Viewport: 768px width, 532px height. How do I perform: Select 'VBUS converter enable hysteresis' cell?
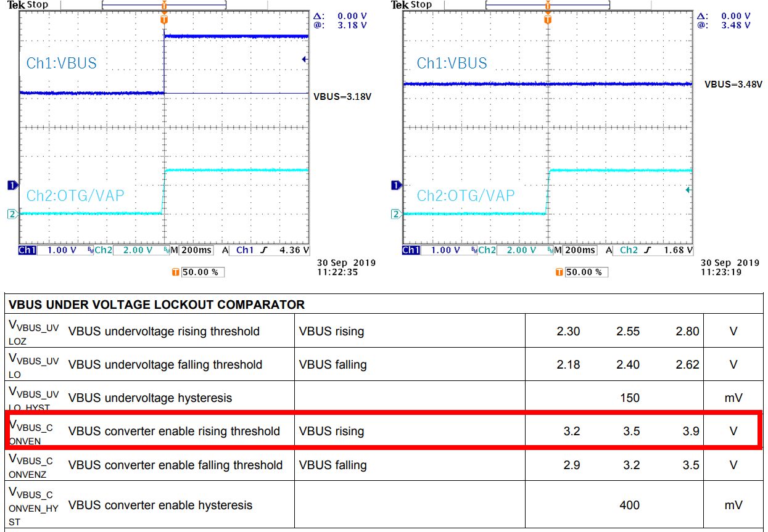(160, 505)
